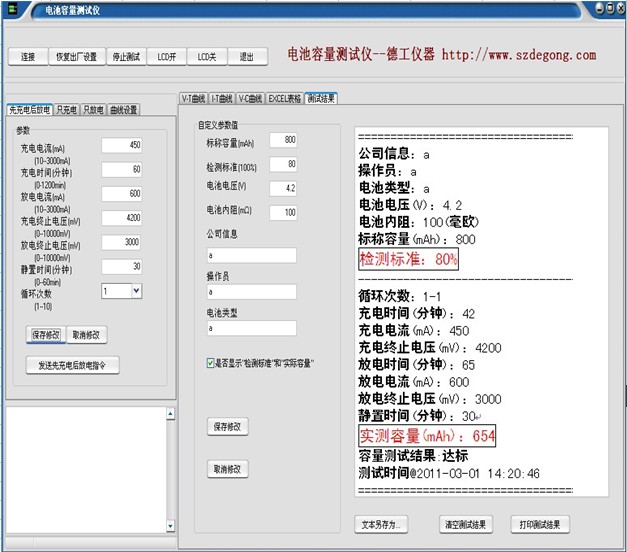Click the log box scroll up arrow

tap(170, 414)
